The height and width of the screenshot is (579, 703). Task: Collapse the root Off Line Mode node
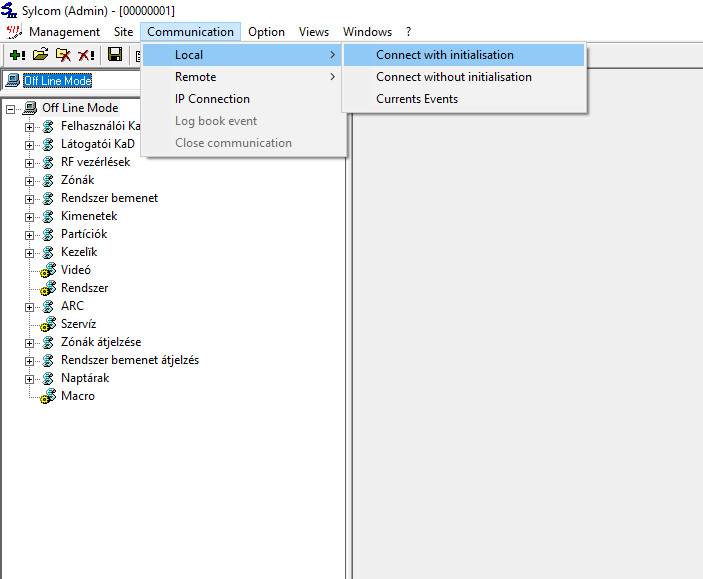point(11,108)
